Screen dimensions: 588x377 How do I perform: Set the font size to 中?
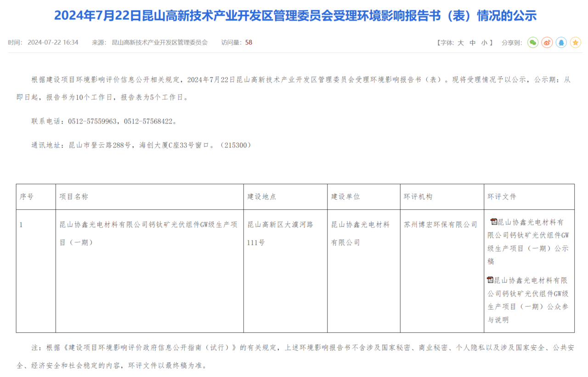pos(472,43)
